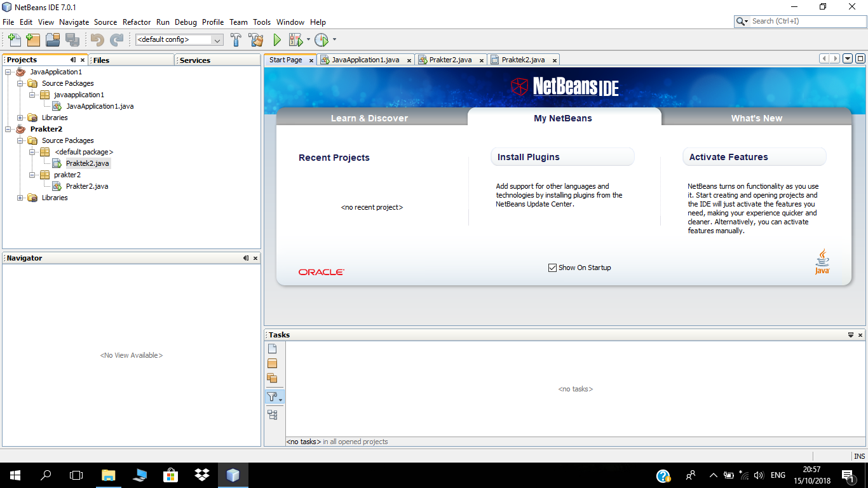This screenshot has width=868, height=488.
Task: Minimize the Projects panel
Action: (73, 60)
